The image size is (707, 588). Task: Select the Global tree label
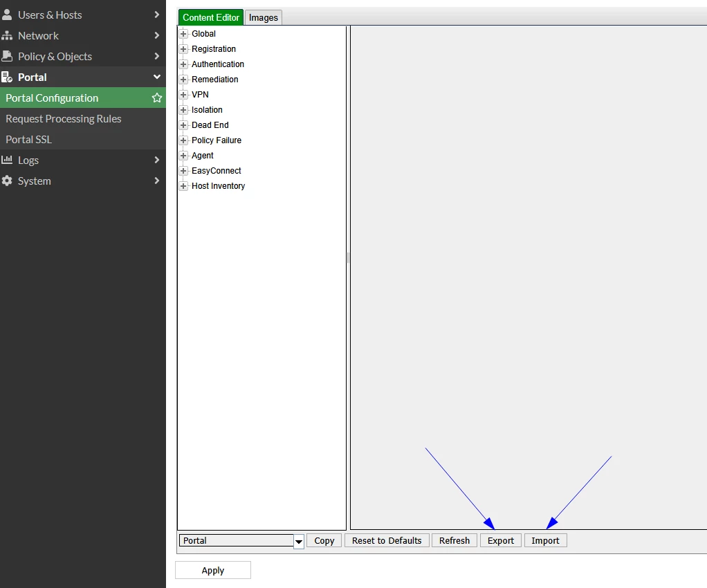tap(203, 34)
